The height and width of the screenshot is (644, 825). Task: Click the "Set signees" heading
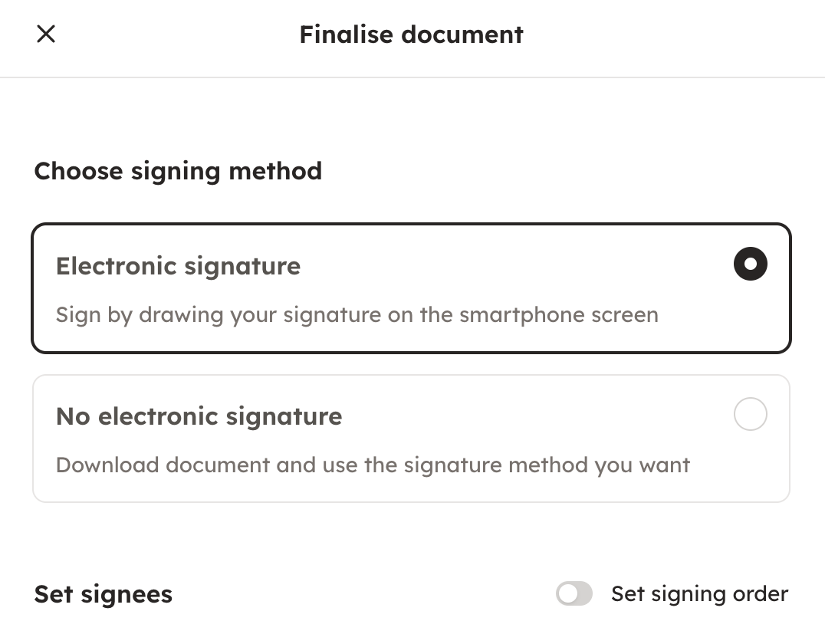pos(104,595)
